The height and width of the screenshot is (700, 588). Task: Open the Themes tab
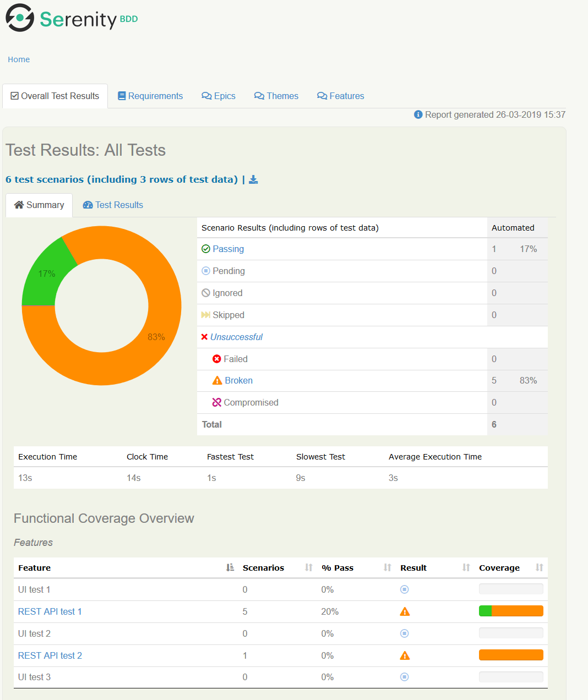[276, 96]
